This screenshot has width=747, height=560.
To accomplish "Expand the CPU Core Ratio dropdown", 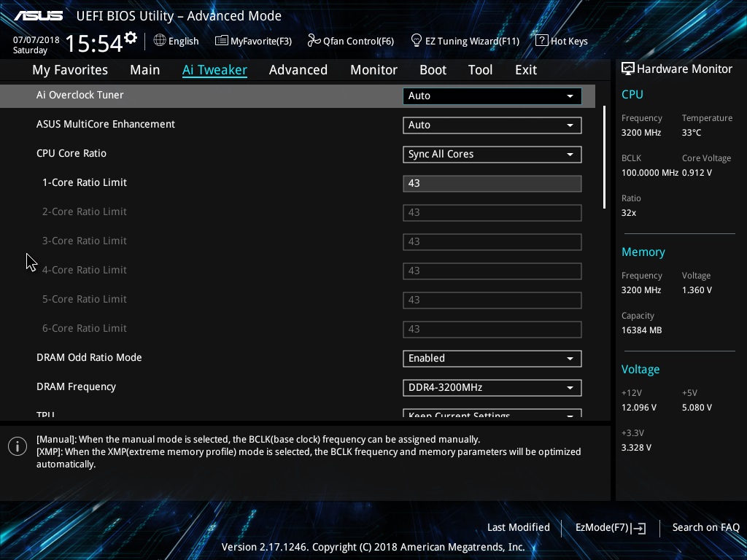I will (x=492, y=155).
